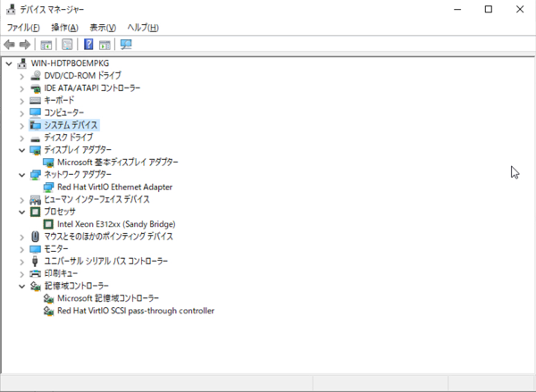Expand the モニター node

(21, 249)
